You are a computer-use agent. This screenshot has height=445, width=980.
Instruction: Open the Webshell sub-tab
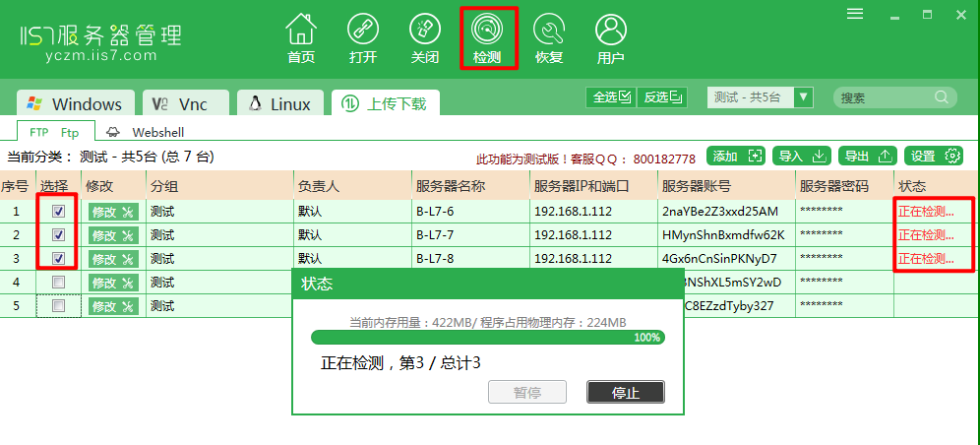[145, 133]
